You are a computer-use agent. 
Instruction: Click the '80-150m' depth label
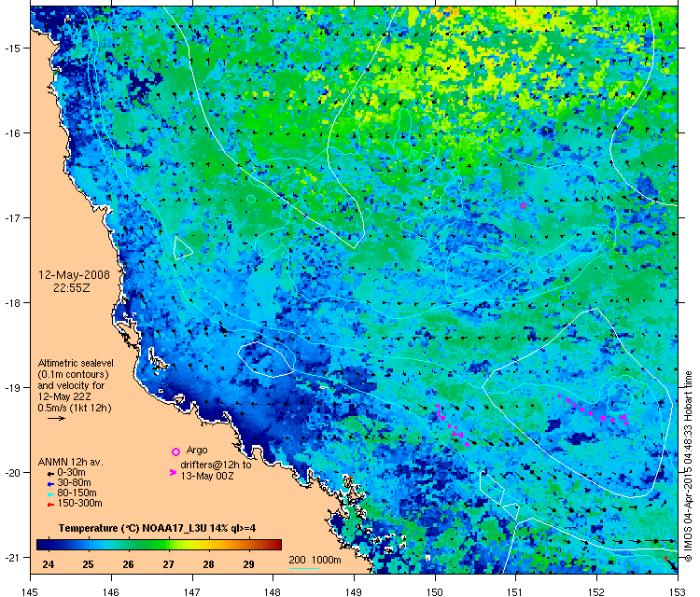pyautogui.click(x=77, y=493)
